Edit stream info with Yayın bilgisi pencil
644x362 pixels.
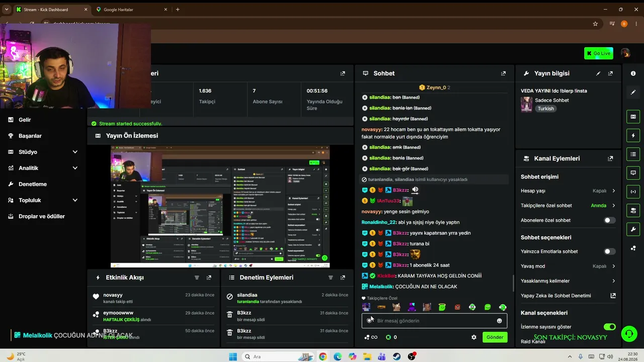tap(598, 73)
